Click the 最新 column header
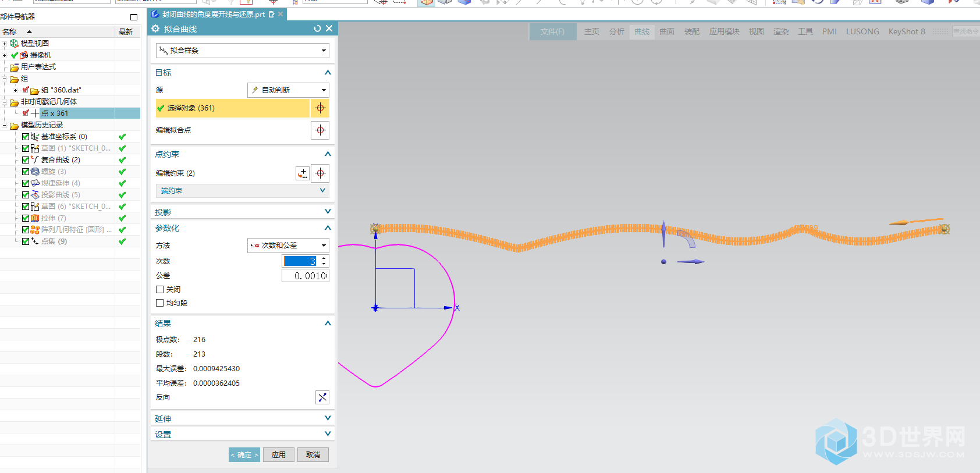Screen dimensions: 980x473 pos(128,31)
